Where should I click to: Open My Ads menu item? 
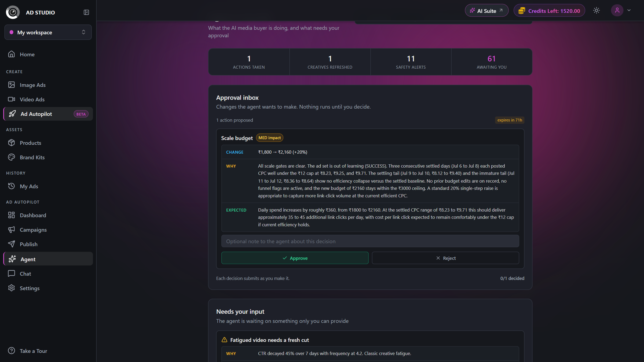[x=48, y=186]
